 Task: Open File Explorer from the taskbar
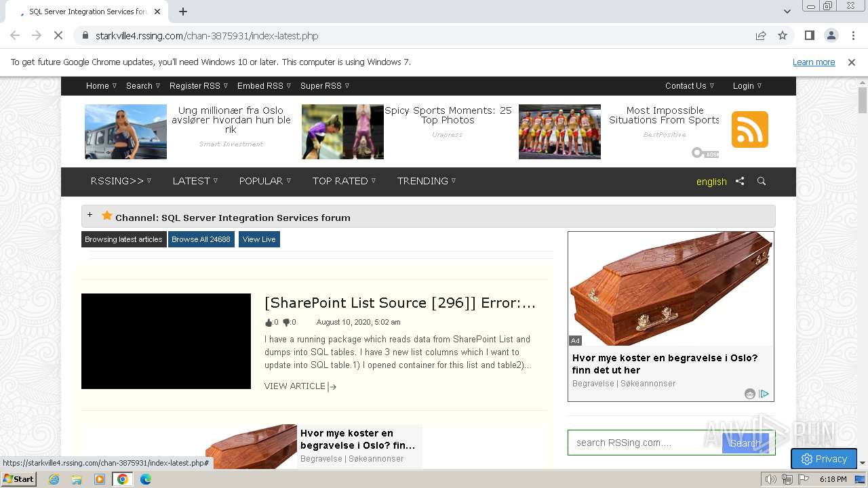point(77,479)
